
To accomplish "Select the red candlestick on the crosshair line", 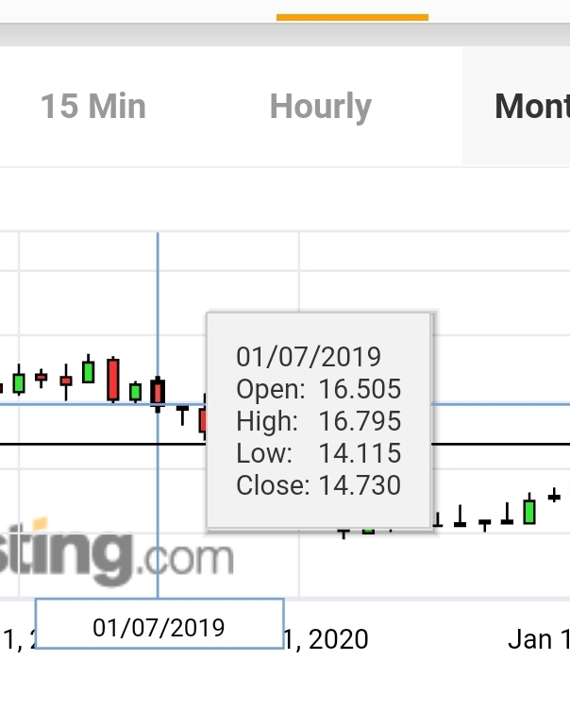I will (x=158, y=394).
